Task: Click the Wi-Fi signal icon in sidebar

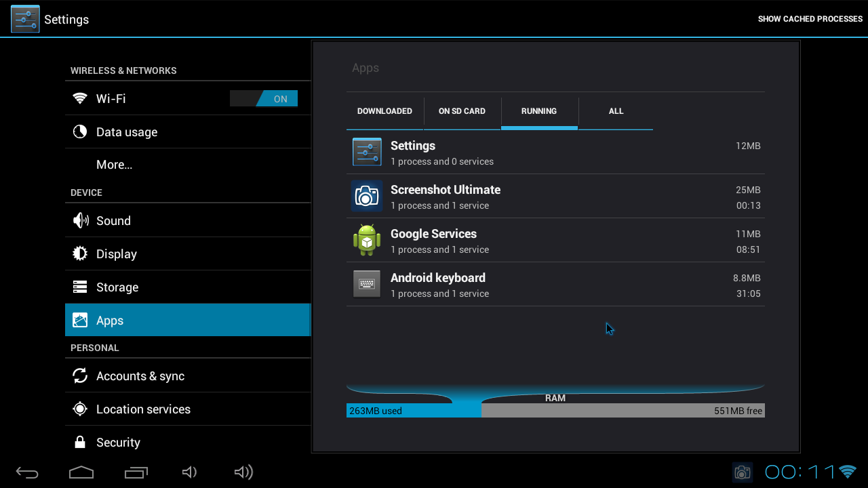Action: pos(80,99)
